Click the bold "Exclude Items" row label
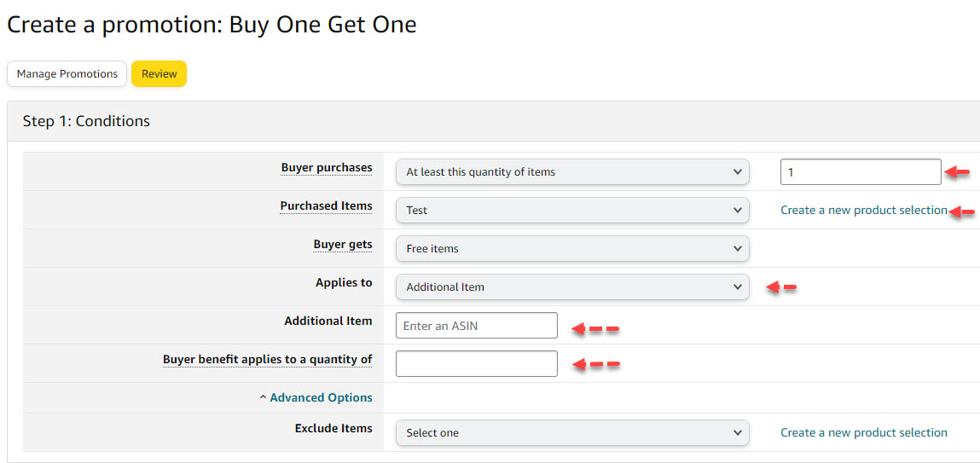Viewport: 980px width, 463px height. [x=333, y=428]
